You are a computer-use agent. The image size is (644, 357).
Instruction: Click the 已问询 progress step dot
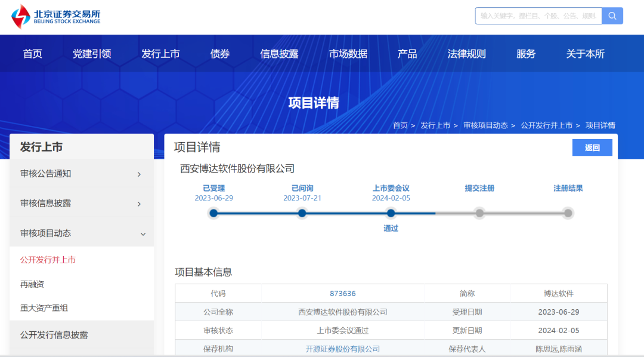pyautogui.click(x=302, y=213)
